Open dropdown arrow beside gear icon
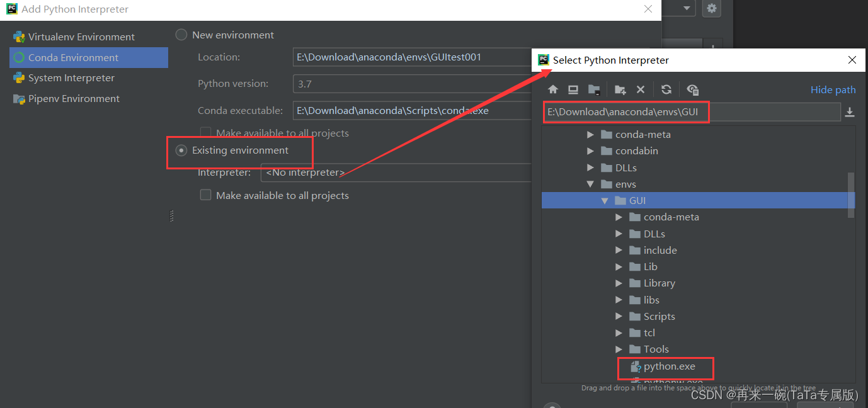The height and width of the screenshot is (408, 868). tap(687, 8)
